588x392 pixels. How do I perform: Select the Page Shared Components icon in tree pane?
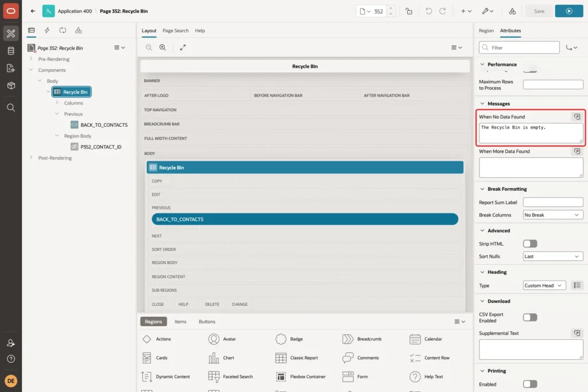(78, 30)
